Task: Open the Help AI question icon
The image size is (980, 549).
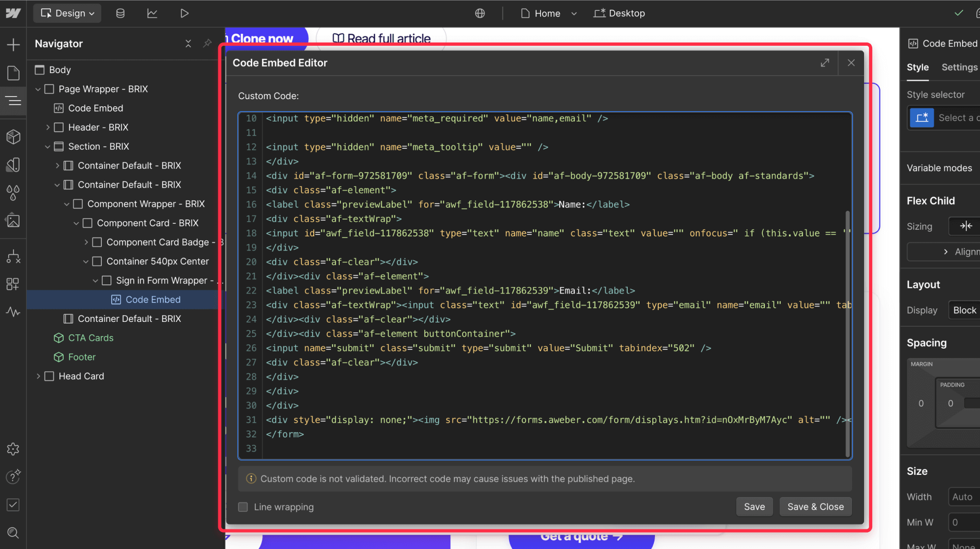Action: click(13, 477)
